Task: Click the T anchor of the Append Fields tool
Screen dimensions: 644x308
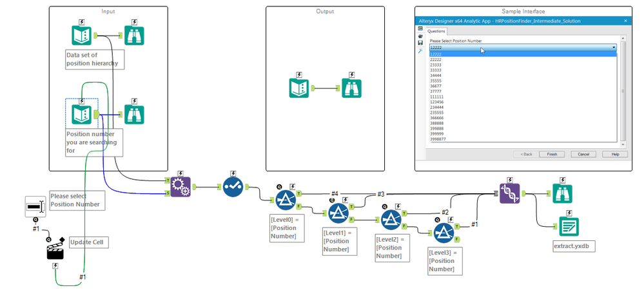Action: (x=168, y=180)
